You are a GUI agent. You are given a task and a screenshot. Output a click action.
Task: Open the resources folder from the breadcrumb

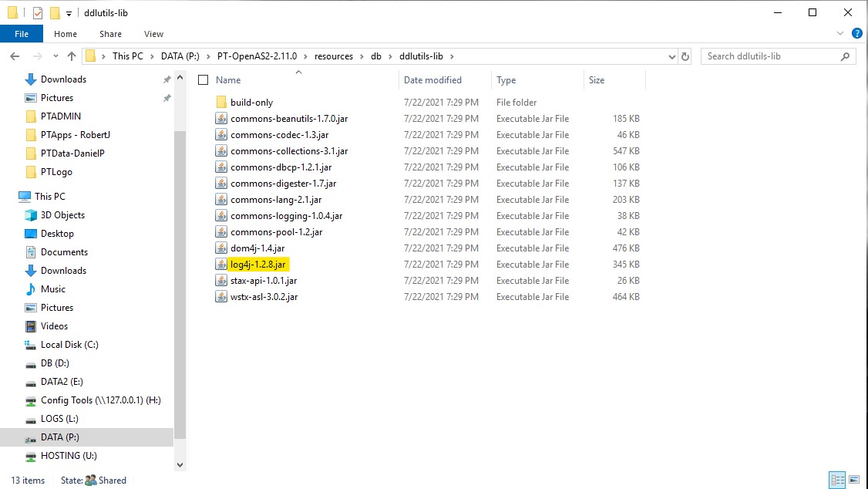pos(334,56)
